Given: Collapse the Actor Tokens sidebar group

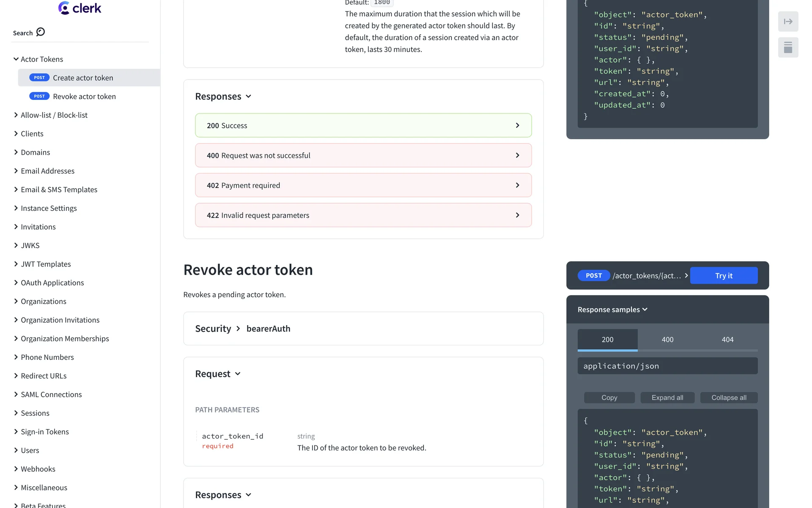Looking at the screenshot, I should [x=16, y=59].
